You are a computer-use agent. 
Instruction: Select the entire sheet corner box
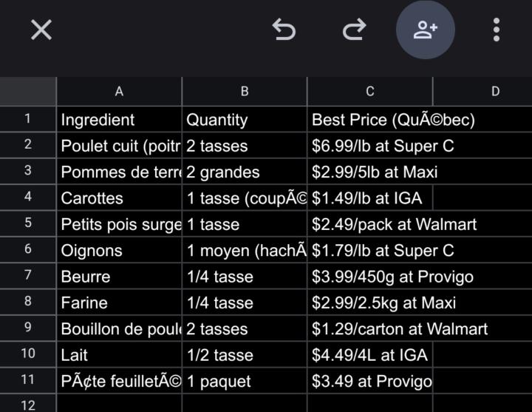point(28,92)
